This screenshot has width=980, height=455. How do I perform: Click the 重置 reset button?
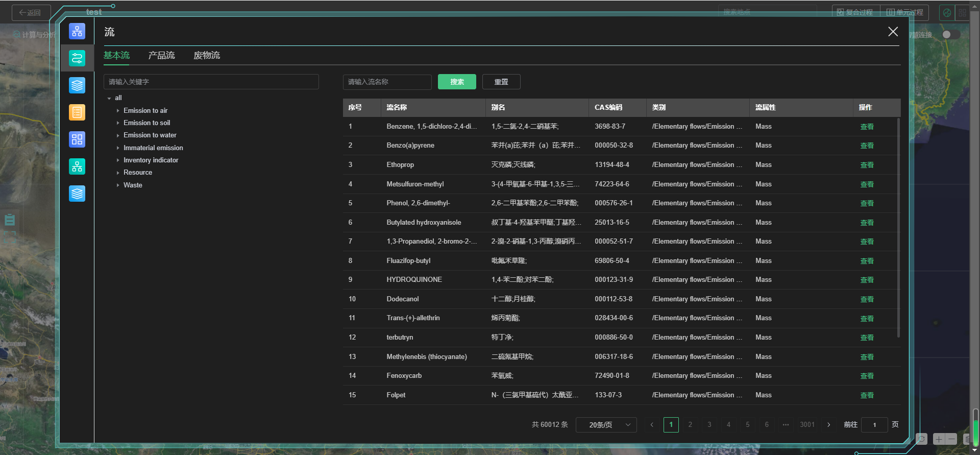(501, 82)
